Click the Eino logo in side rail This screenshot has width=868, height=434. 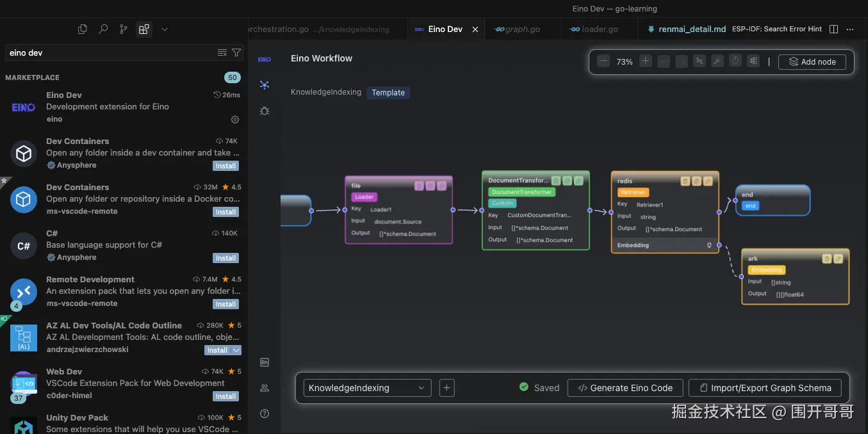(265, 59)
